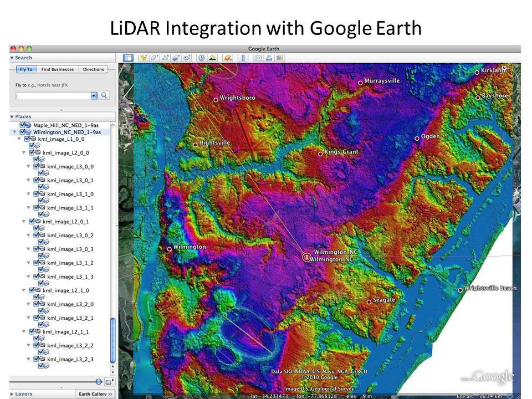This screenshot has height=399, width=532.
Task: Click the Places scrollbar down arrow
Action: [113, 372]
